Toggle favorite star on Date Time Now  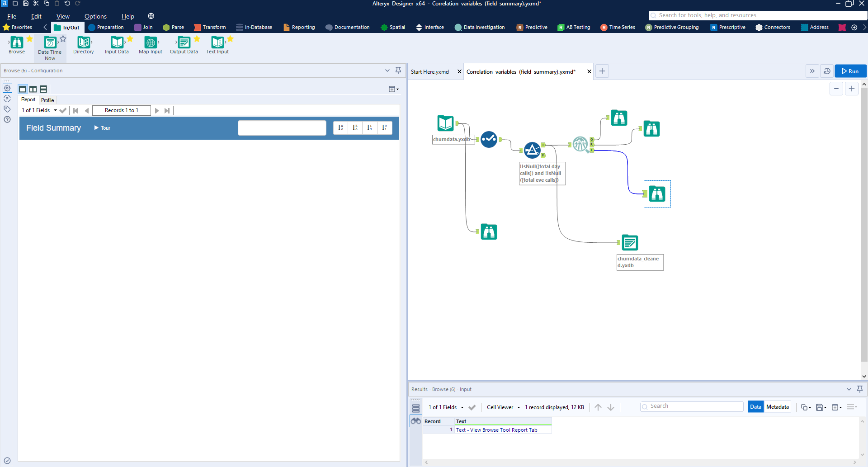point(63,39)
